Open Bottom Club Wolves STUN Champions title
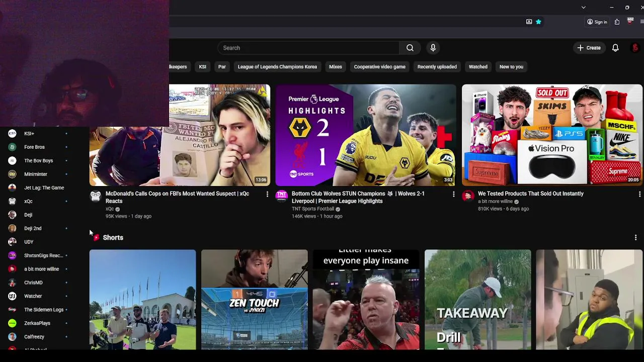The width and height of the screenshot is (644, 362). pyautogui.click(x=358, y=197)
